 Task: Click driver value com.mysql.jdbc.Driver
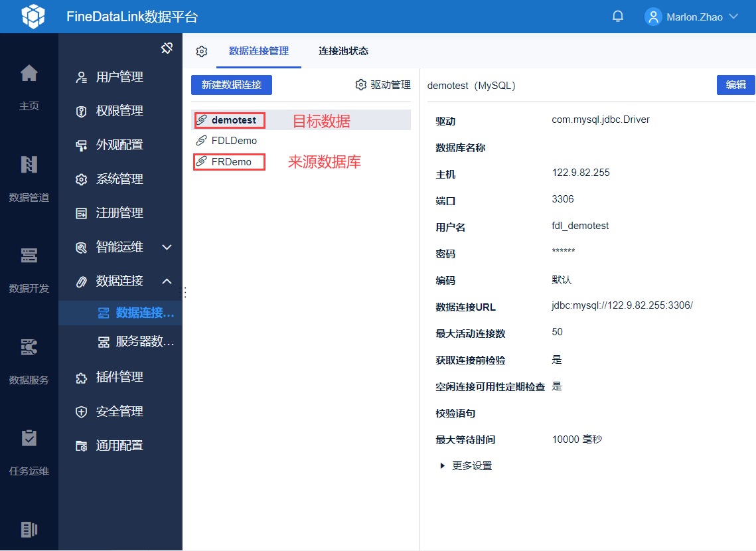pos(601,119)
